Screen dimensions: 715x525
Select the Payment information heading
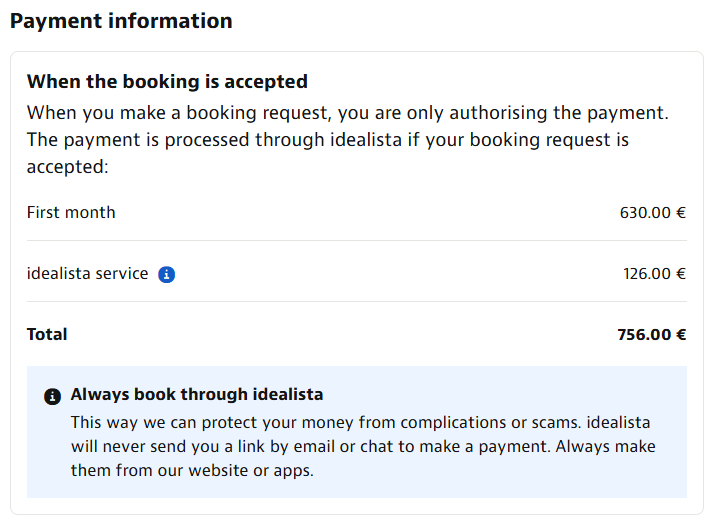click(x=121, y=21)
